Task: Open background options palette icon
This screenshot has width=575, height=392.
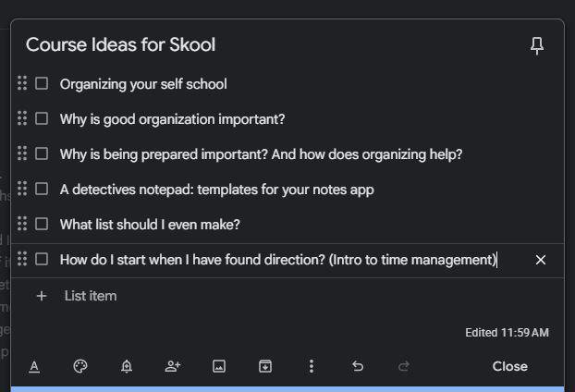Action: (80, 366)
